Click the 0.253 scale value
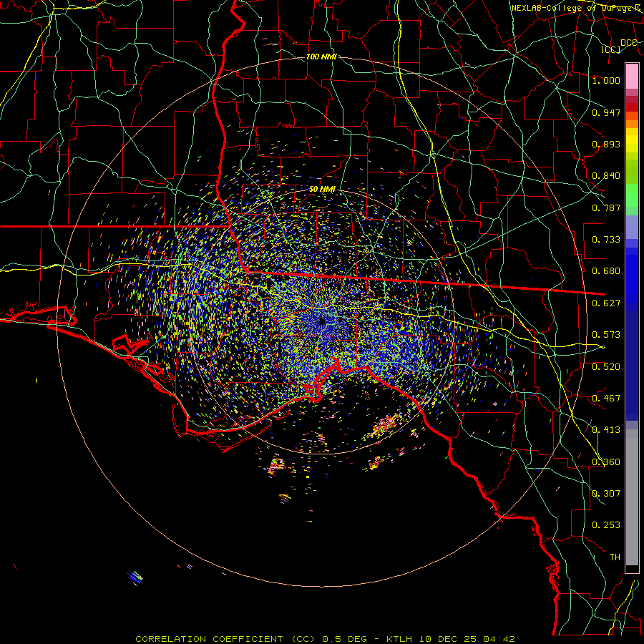644x644 pixels. [606, 525]
